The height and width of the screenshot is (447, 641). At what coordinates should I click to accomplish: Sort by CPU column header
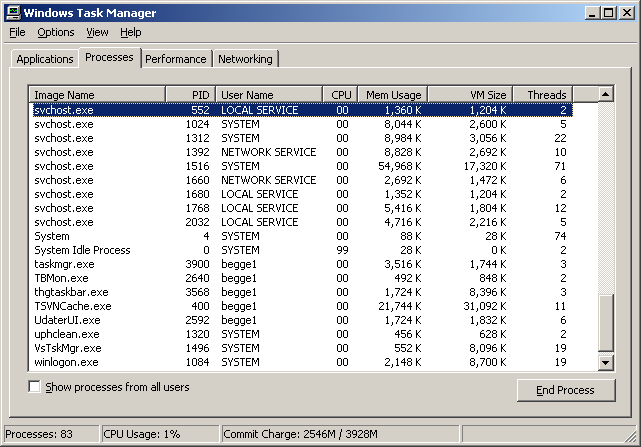(x=341, y=94)
